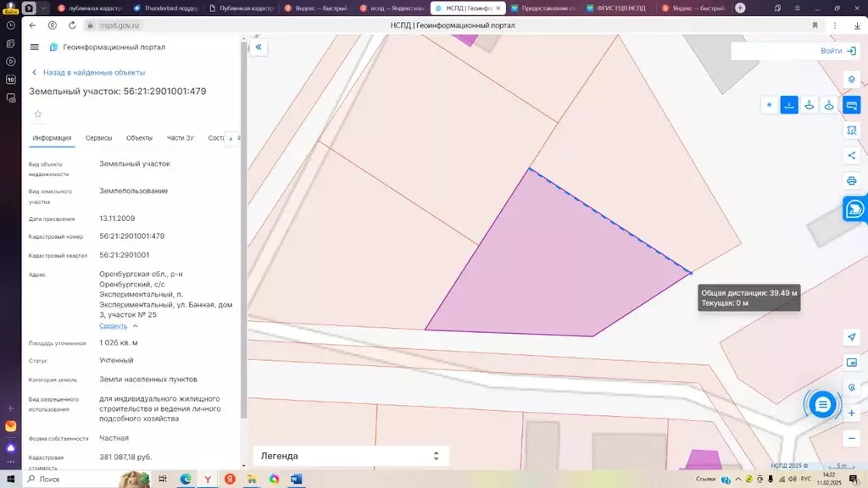Select the point marker tool
Image resolution: width=868 pixels, height=488 pixels.
pos(769,104)
